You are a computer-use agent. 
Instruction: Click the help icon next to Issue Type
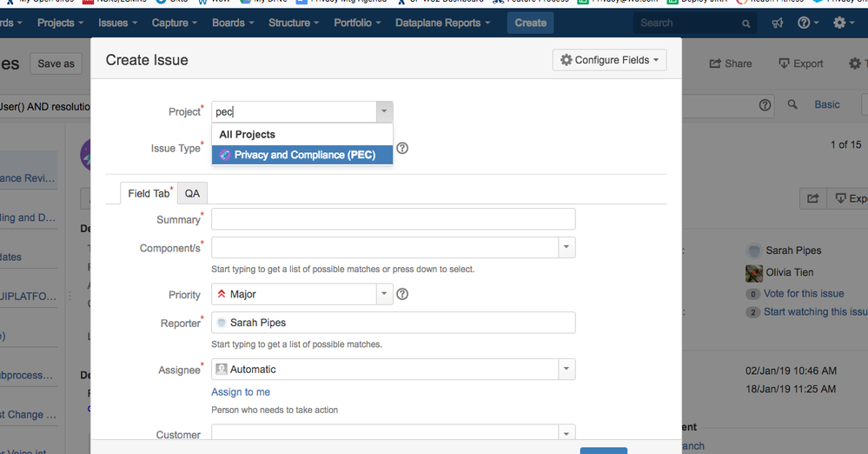(402, 148)
